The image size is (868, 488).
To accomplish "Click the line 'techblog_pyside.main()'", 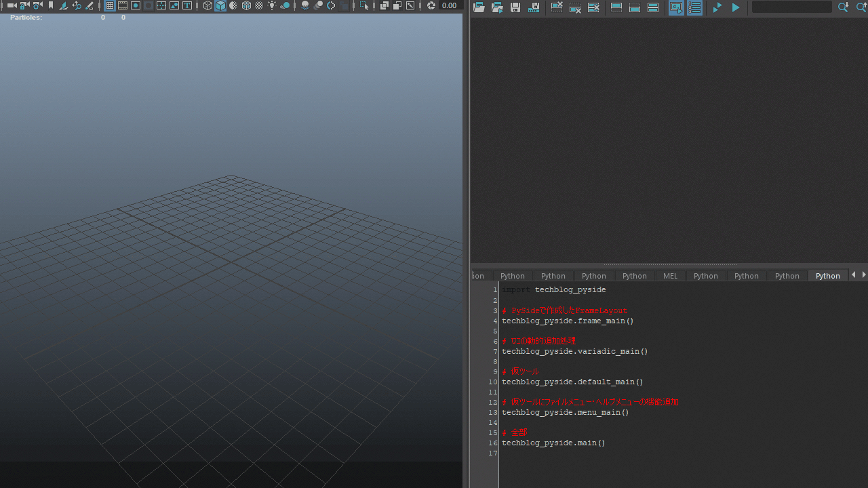I will (553, 443).
